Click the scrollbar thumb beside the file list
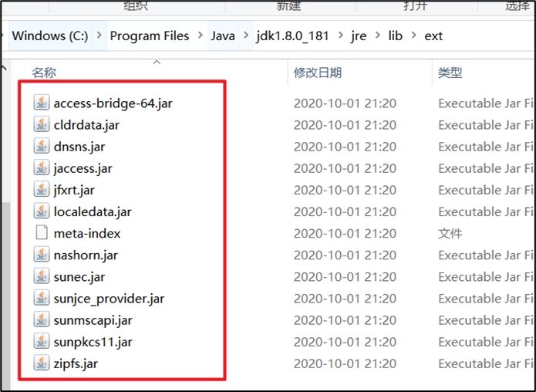The width and height of the screenshot is (536, 392). (5, 295)
